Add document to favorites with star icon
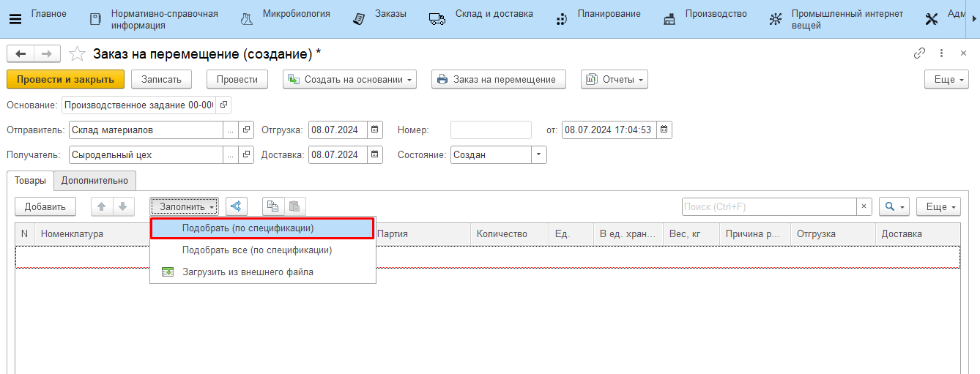 click(x=77, y=54)
